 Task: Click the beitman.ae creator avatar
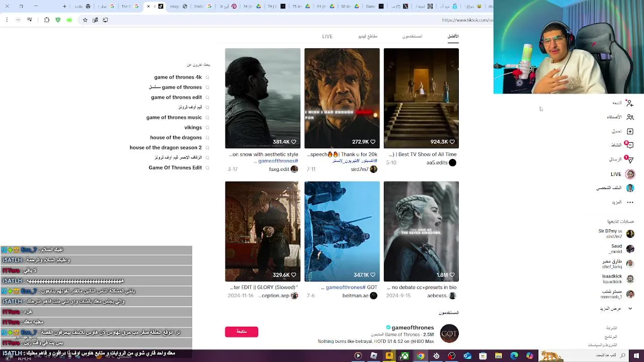(x=373, y=296)
